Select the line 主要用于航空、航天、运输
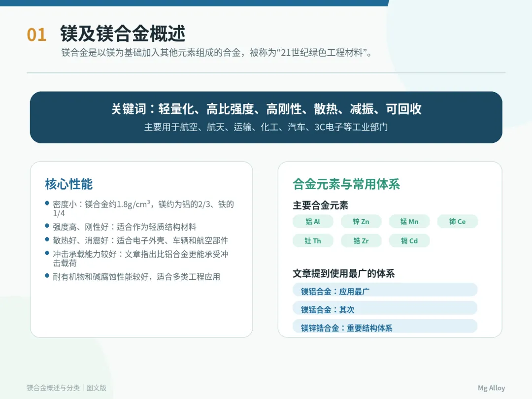Screen dimensions: 532x399 (x=266, y=127)
